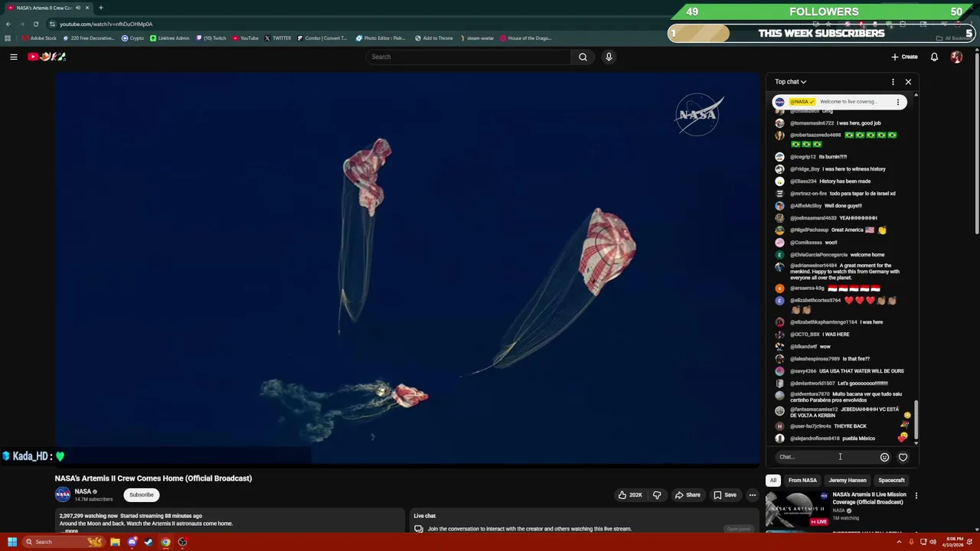Close the live chat panel
Screen dimensions: 980x551
pos(908,82)
